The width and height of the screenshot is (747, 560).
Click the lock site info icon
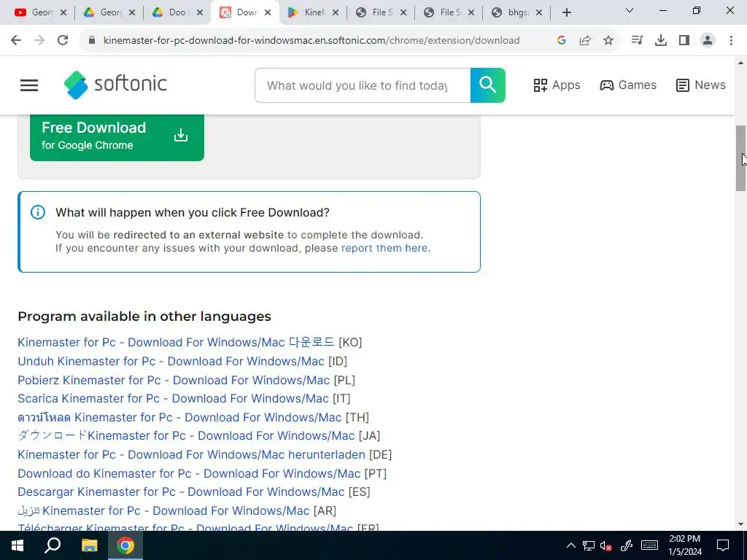pos(92,41)
